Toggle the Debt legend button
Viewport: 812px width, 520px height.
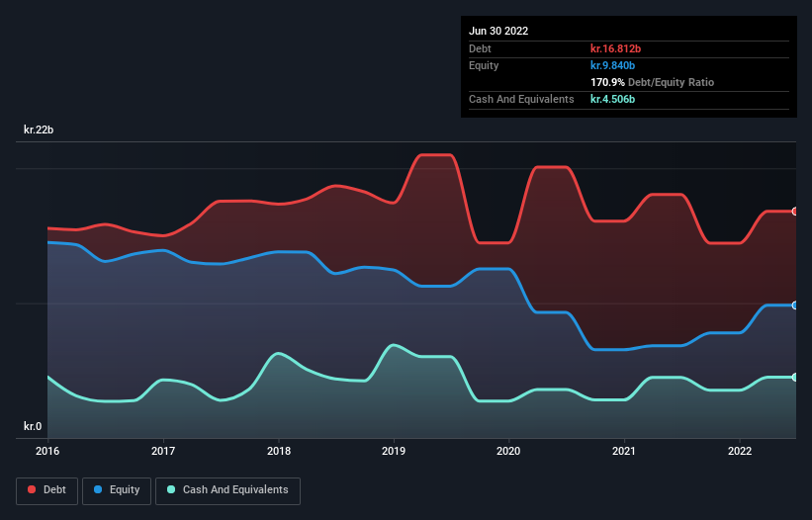coord(46,490)
